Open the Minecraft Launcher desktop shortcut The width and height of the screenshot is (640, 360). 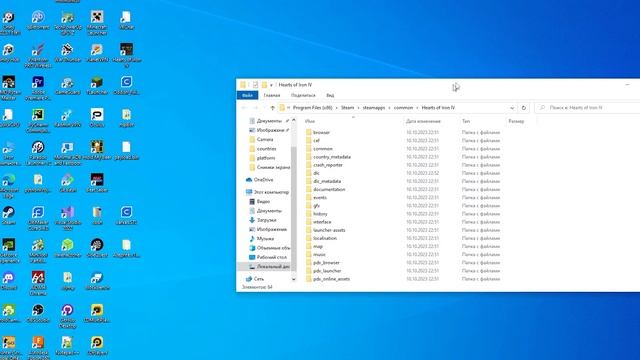[97, 22]
